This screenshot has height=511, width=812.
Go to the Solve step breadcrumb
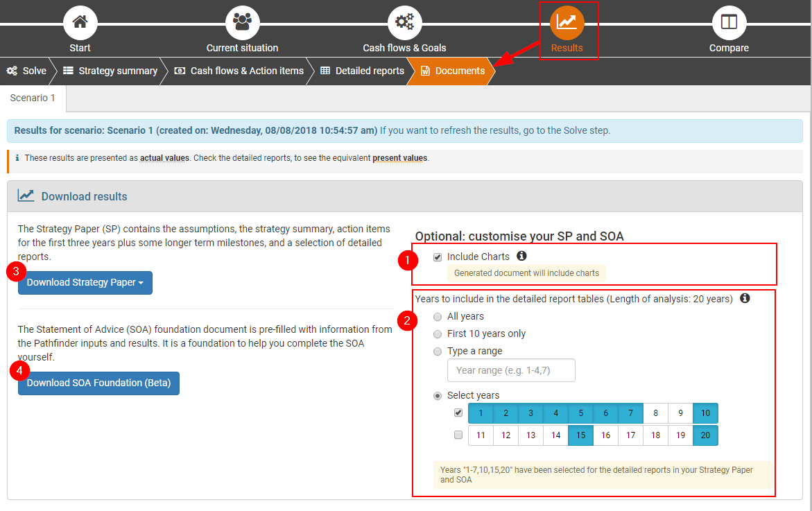[27, 71]
